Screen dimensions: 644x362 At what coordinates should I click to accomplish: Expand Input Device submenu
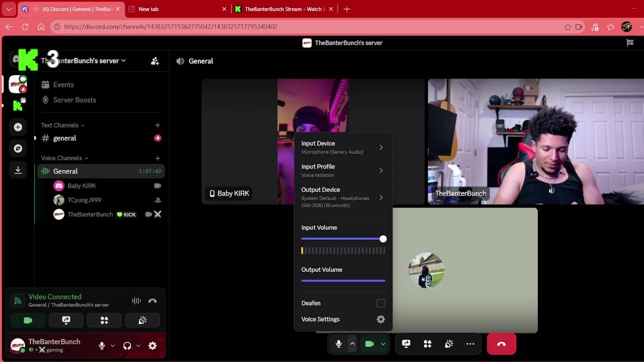coord(343,147)
